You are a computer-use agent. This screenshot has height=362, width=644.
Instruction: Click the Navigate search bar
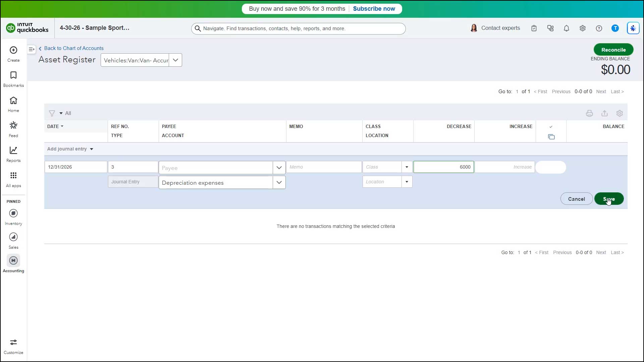[x=298, y=28]
